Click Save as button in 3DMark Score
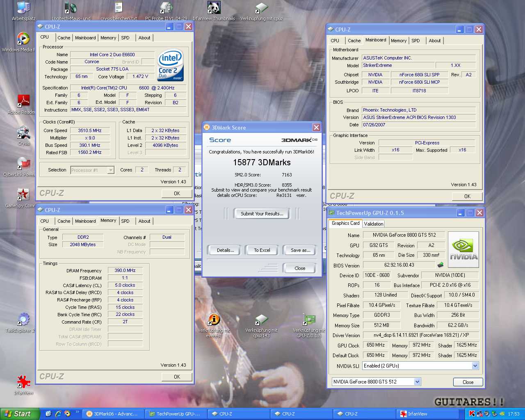Image resolution: width=525 pixels, height=420 pixels. [x=300, y=250]
